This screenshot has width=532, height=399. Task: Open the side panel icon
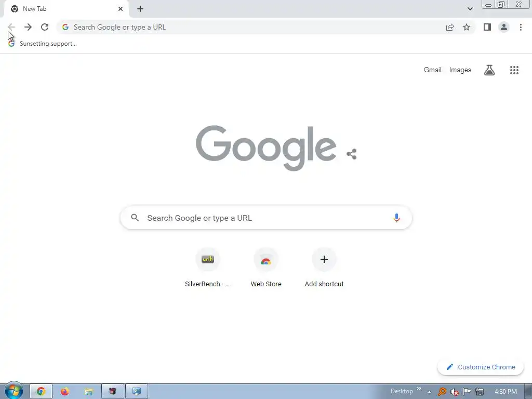(x=487, y=27)
